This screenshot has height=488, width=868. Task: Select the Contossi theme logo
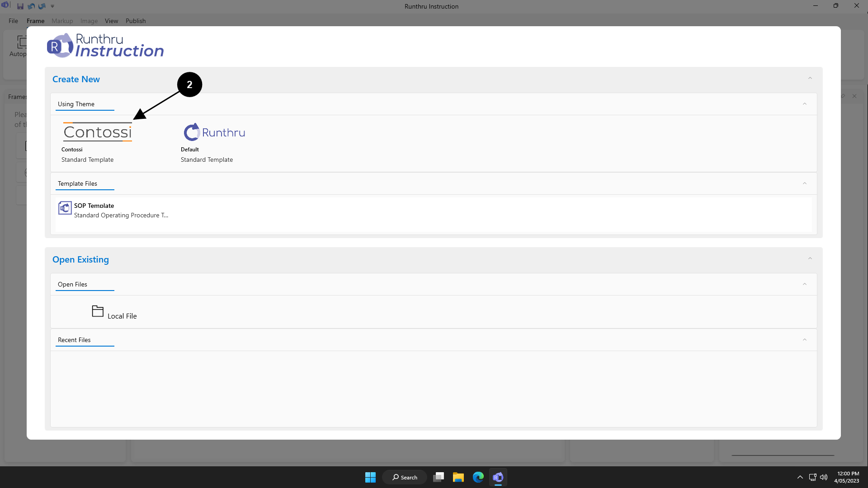(x=98, y=132)
